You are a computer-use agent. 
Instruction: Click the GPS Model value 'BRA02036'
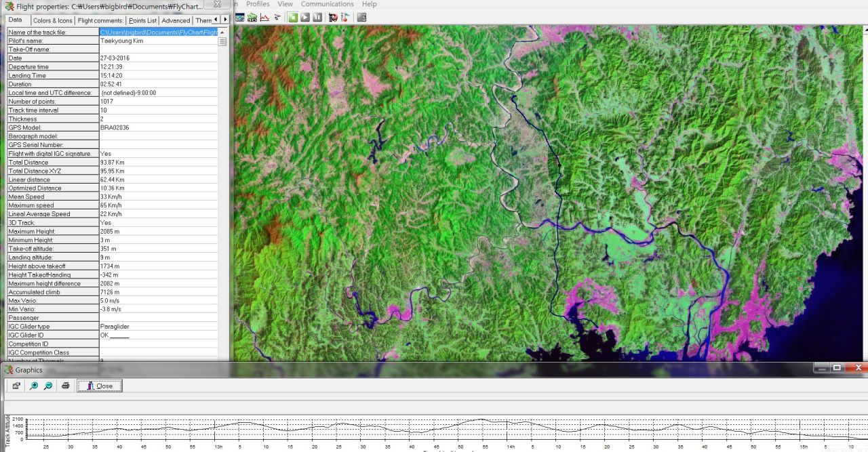click(x=159, y=127)
